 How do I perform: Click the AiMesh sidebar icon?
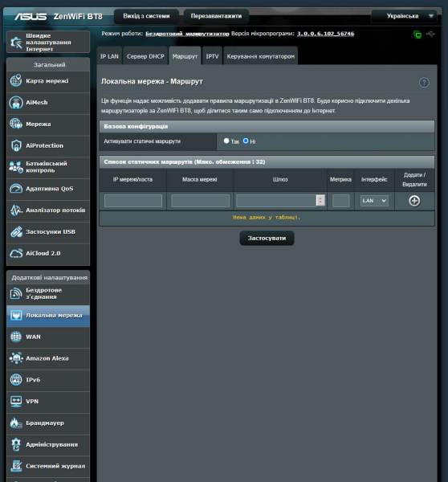[x=16, y=102]
